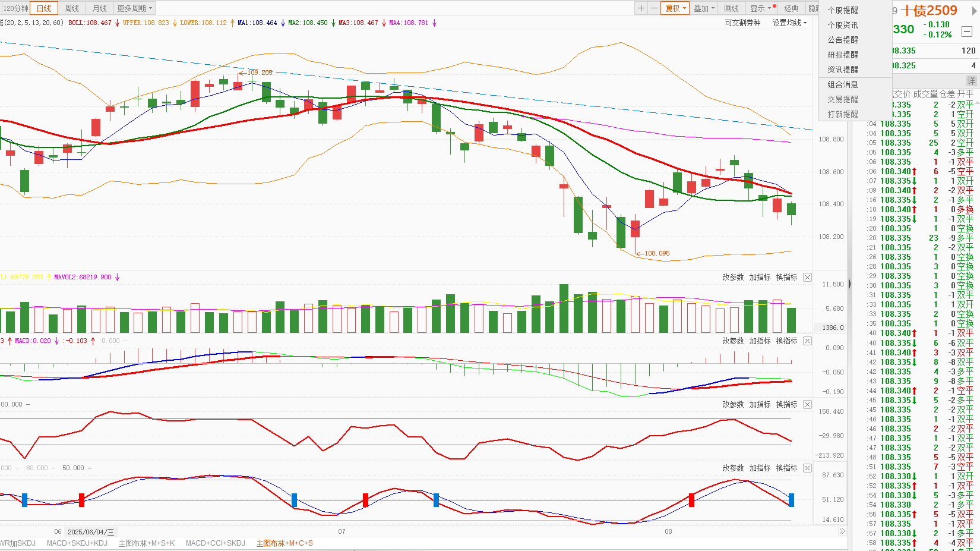Open the 叠加 overlay dropdown
The width and height of the screenshot is (980, 551).
(704, 8)
